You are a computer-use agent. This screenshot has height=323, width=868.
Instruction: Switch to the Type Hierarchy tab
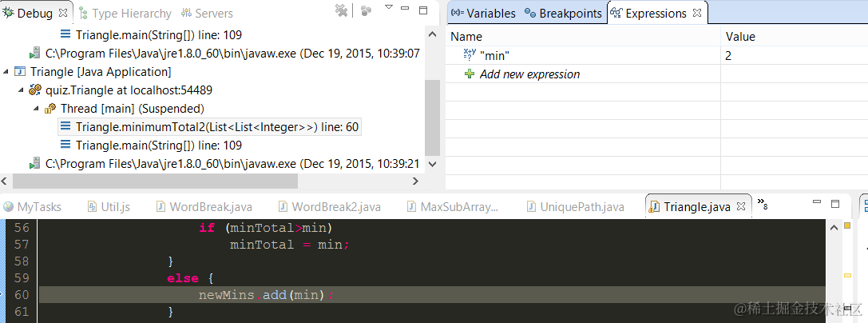[x=125, y=14]
